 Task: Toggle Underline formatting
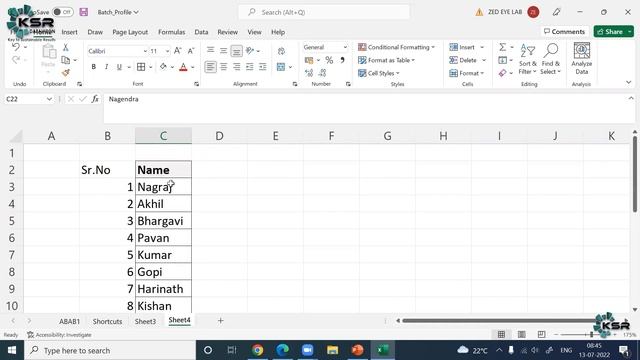(x=119, y=67)
